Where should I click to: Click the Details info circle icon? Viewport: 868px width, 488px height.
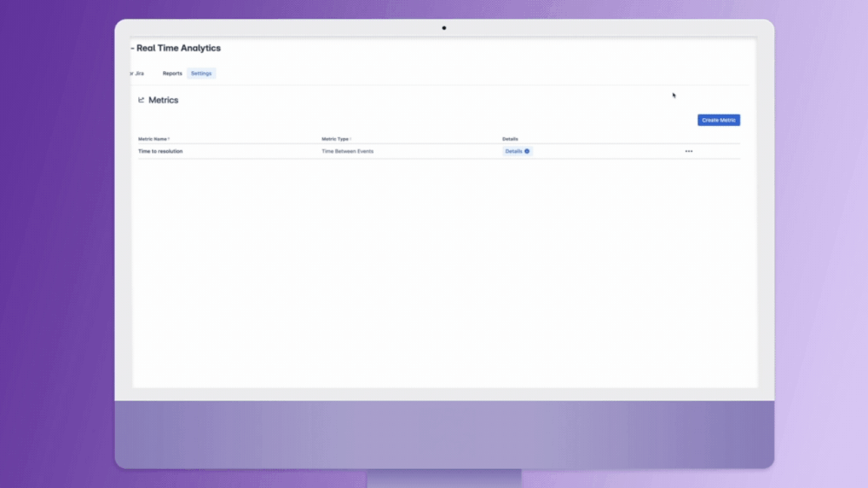pyautogui.click(x=527, y=151)
